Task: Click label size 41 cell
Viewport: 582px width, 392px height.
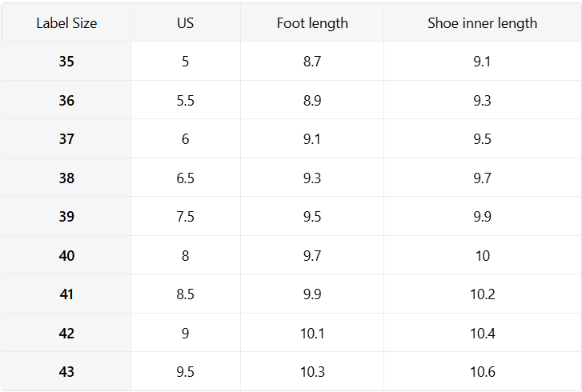Action: (66, 294)
